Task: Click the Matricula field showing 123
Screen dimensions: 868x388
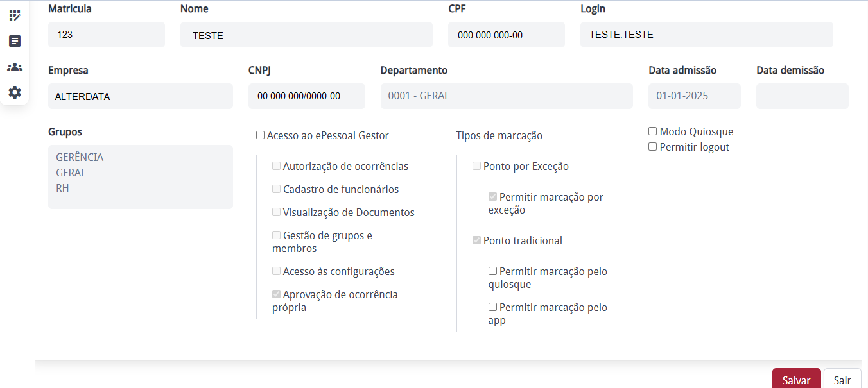Action: click(106, 35)
